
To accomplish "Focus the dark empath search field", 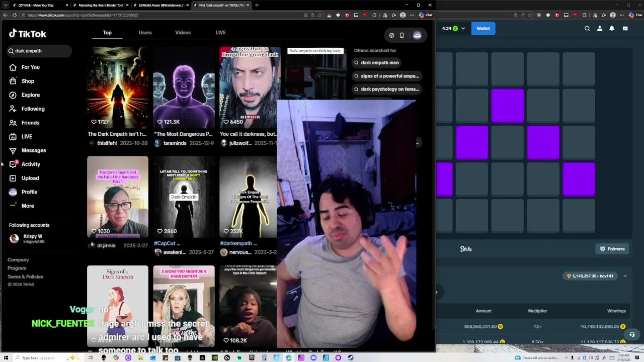I will (39, 51).
